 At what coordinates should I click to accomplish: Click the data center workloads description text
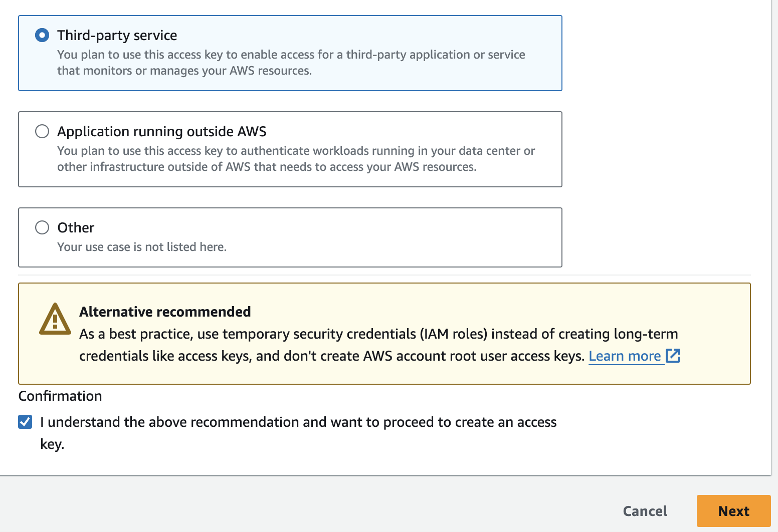click(296, 159)
